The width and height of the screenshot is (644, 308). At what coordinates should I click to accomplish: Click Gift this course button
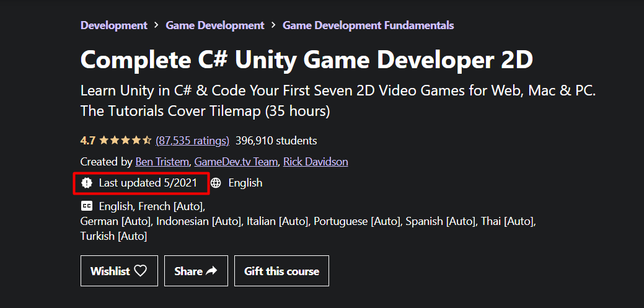pos(281,271)
